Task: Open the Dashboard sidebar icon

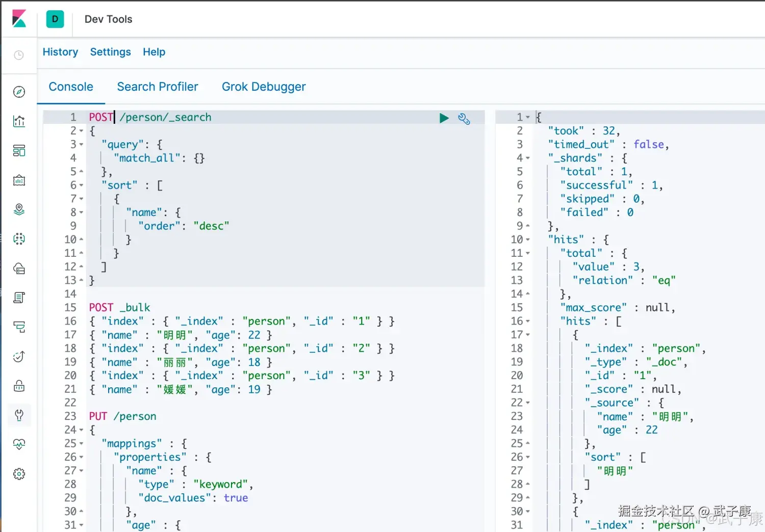Action: click(x=19, y=150)
